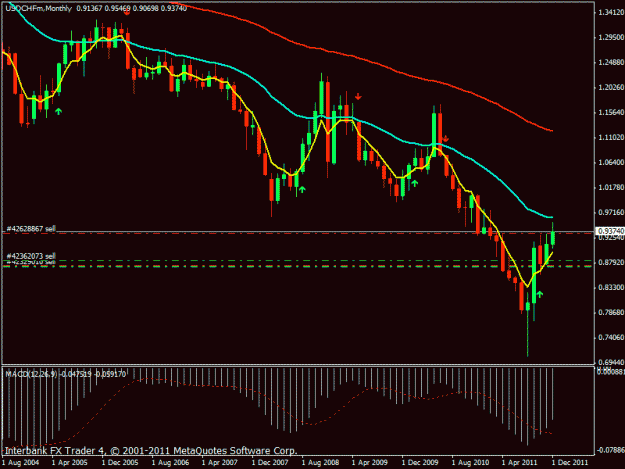Click the 1 Dec 2007 date label
The image size is (625, 469).
pyautogui.click(x=270, y=463)
